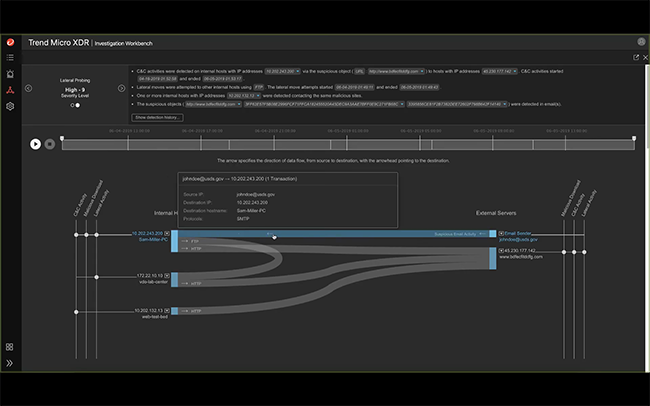The height and width of the screenshot is (406, 650).
Task: Open dropdown on IP 45.230.177.142 chip
Action: 515,71
